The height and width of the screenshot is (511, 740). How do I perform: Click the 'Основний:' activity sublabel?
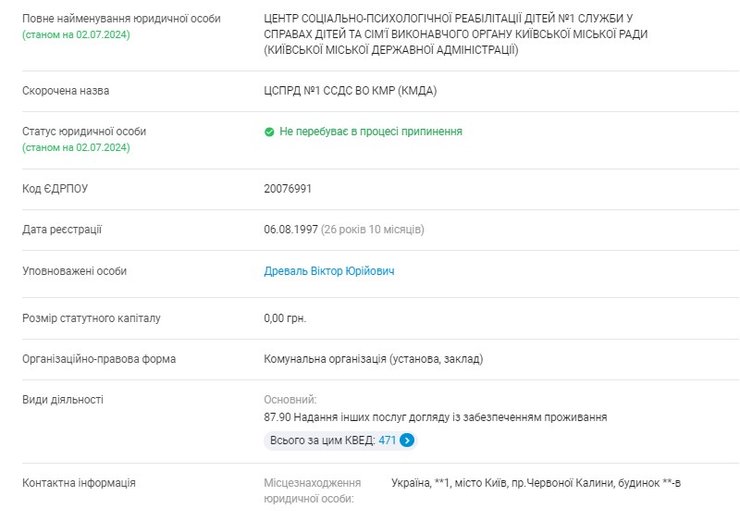[290, 400]
